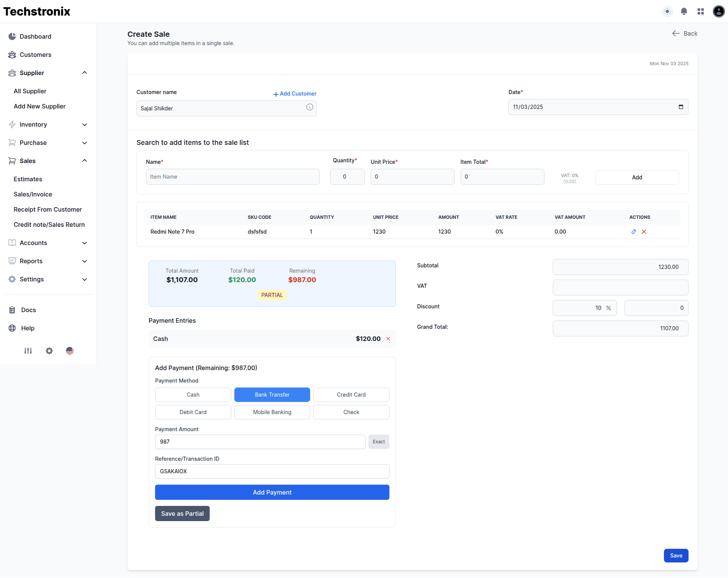This screenshot has width=728, height=578.
Task: Open Receipt From Customer page
Action: [x=48, y=209]
